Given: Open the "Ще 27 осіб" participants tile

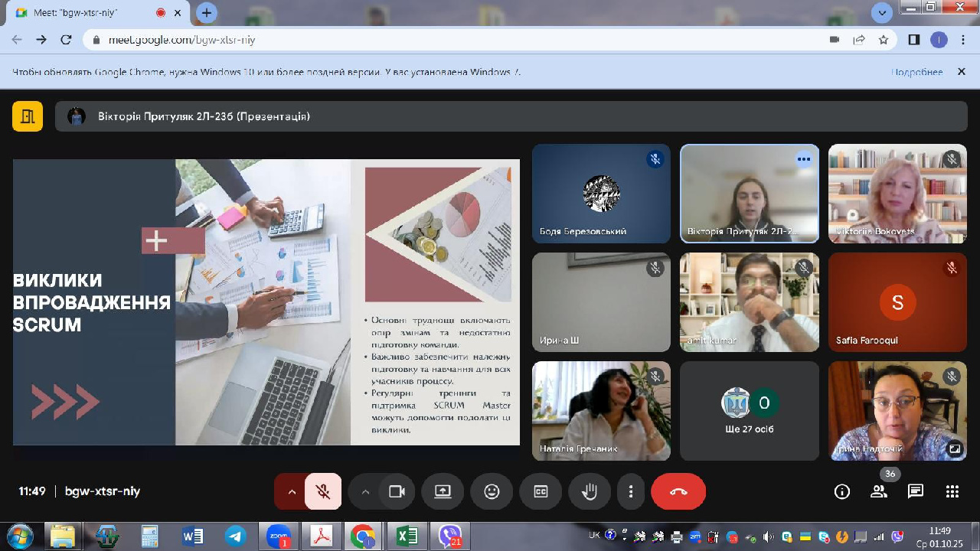Looking at the screenshot, I should (x=749, y=411).
